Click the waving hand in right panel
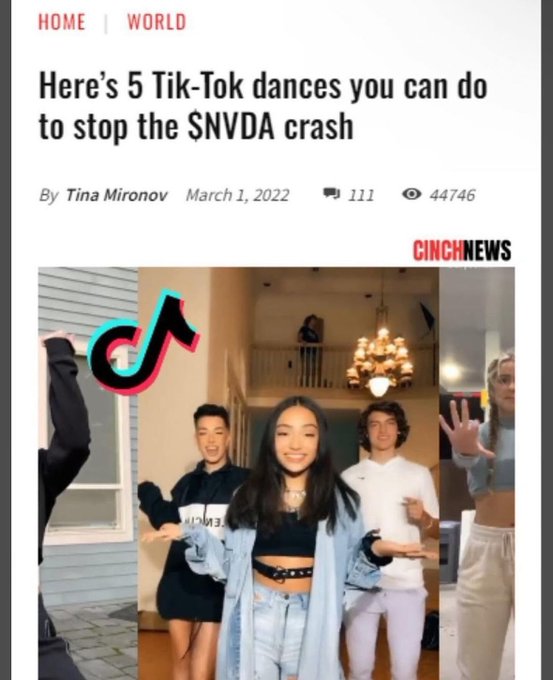This screenshot has width=553, height=680. tap(465, 429)
